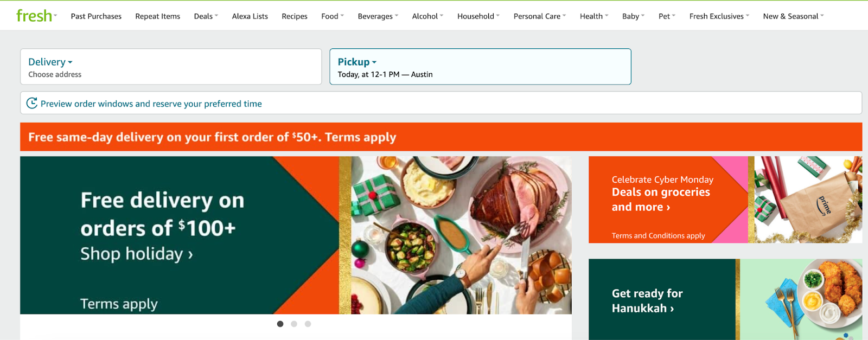
Task: Click the fresh logo
Action: [x=34, y=16]
